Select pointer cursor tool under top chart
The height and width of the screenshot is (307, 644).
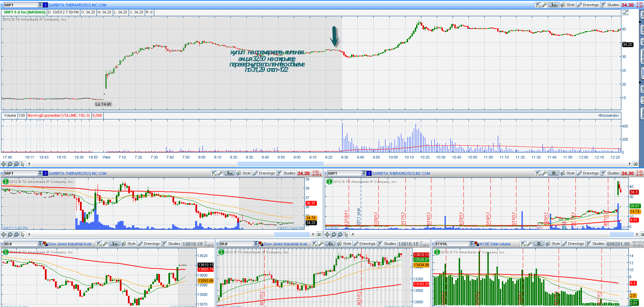[x=23, y=164]
